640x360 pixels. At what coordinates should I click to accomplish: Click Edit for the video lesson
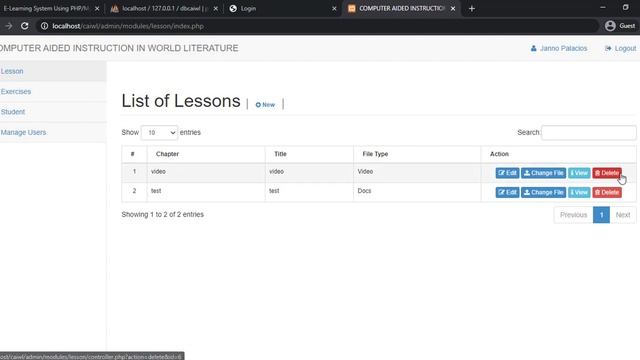point(507,173)
